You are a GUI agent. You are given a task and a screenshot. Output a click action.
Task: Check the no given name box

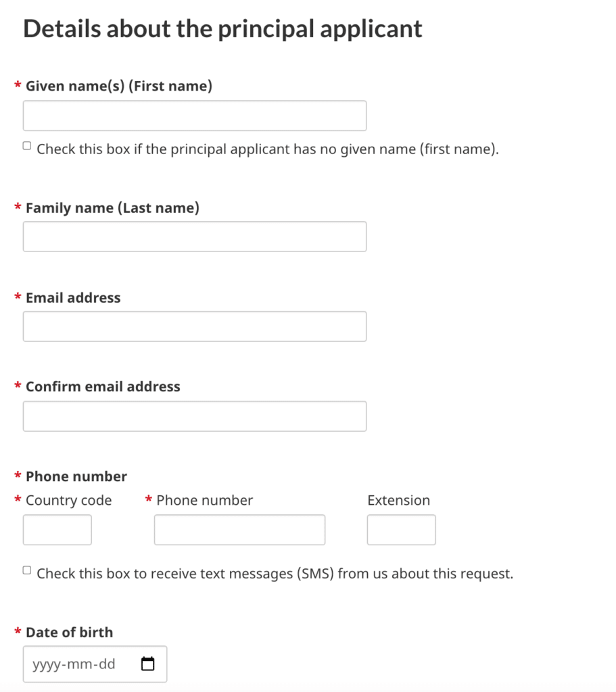pyautogui.click(x=27, y=146)
